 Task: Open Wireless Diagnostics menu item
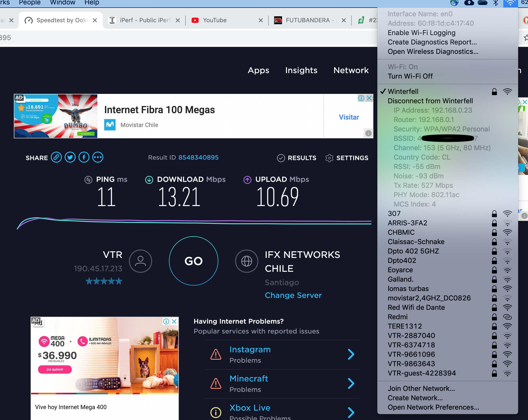(x=447, y=51)
